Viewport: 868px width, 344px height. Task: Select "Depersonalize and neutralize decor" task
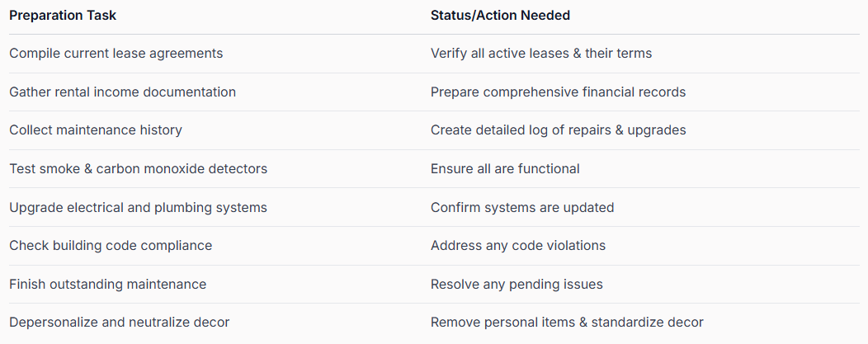click(120, 323)
